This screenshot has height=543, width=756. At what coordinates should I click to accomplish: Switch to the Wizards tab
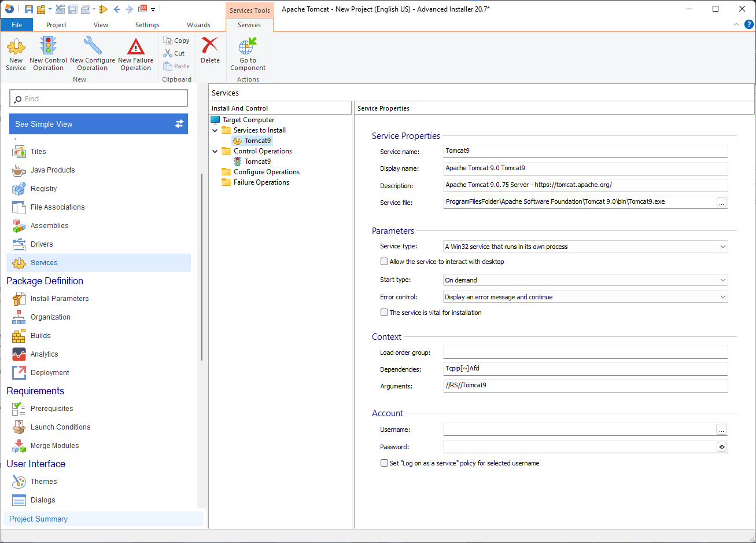click(199, 25)
